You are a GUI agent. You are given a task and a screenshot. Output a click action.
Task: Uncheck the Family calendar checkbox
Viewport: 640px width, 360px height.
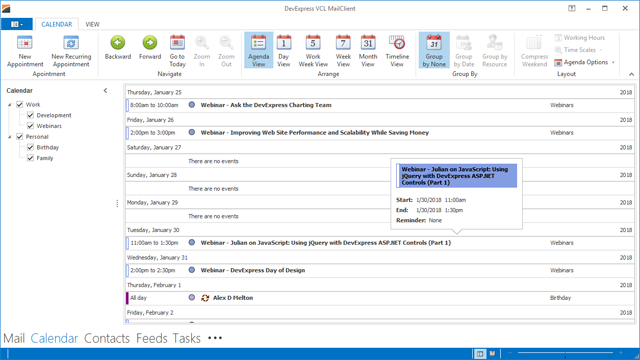pyautogui.click(x=30, y=158)
